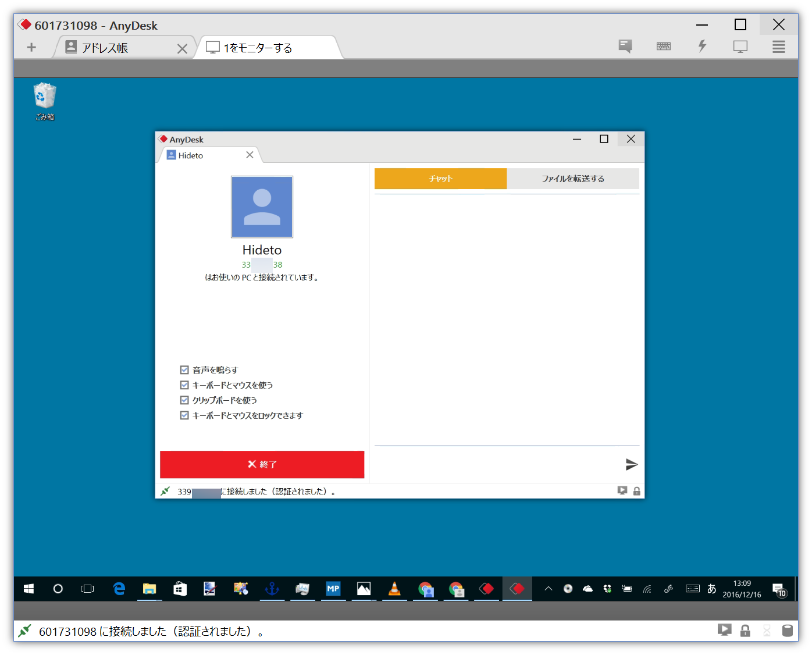The width and height of the screenshot is (812, 655).
Task: Open the keyboard settings icon in the toolbar
Action: click(664, 46)
